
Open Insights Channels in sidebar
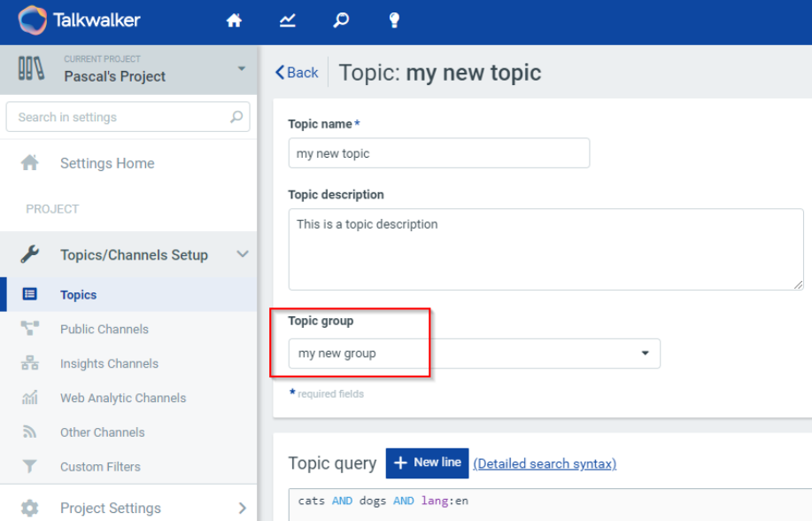[x=109, y=363]
